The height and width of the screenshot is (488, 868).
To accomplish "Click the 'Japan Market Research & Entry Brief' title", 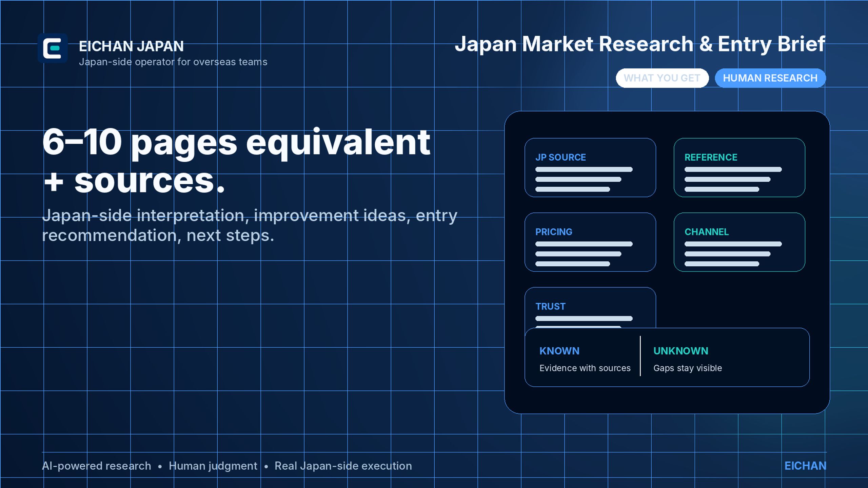I will pyautogui.click(x=640, y=44).
